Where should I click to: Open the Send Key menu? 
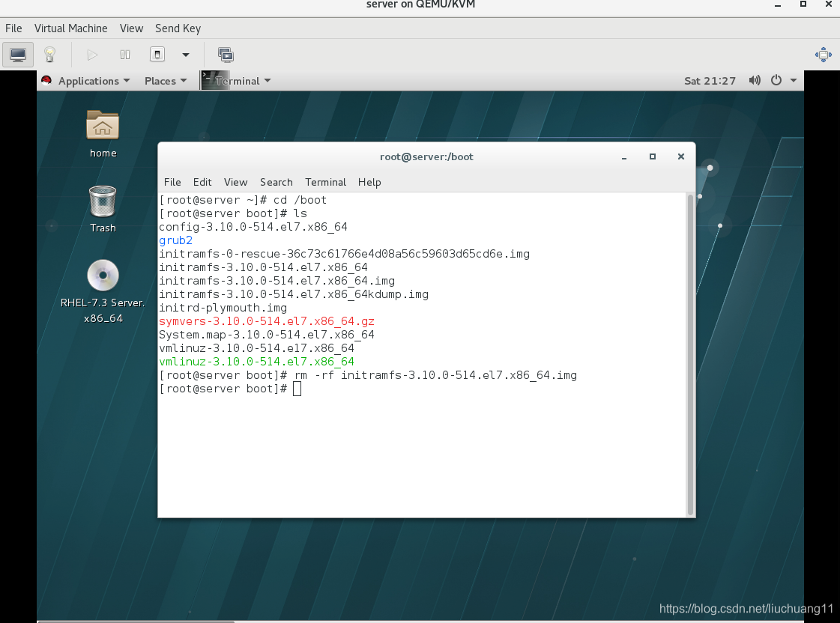[x=178, y=28]
